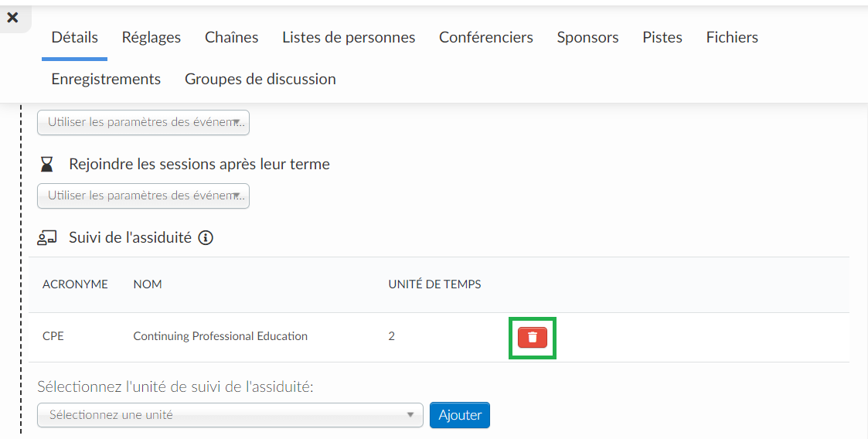Select the Détails tab

75,38
